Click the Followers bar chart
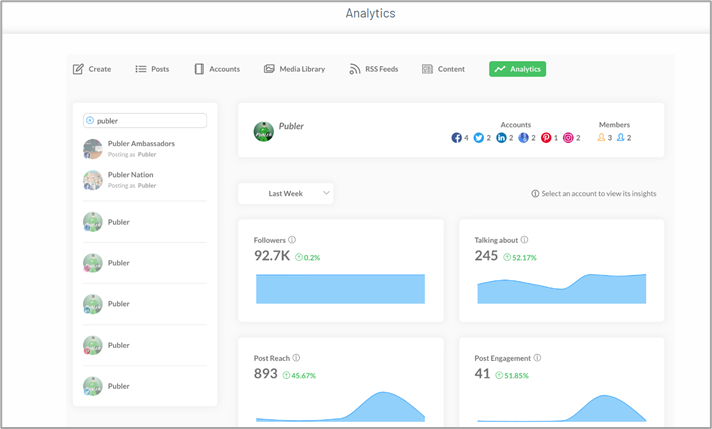712x429 pixels. coord(341,289)
